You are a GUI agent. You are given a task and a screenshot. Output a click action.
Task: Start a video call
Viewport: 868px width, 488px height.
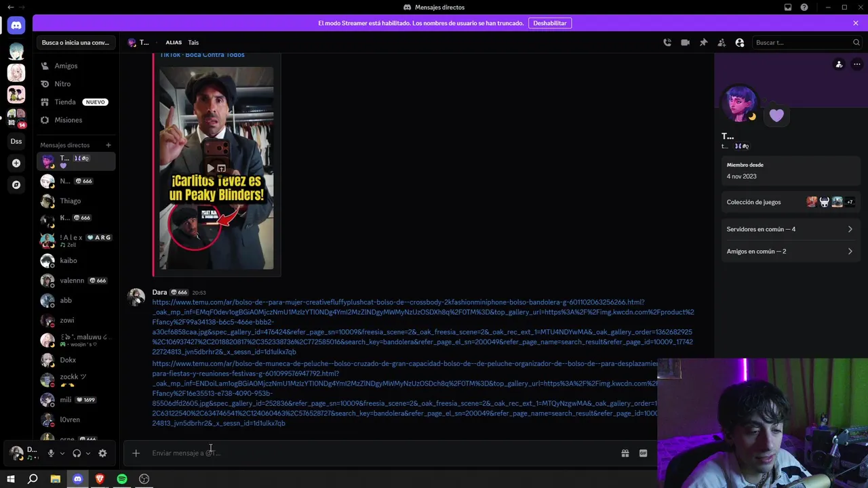coord(686,43)
